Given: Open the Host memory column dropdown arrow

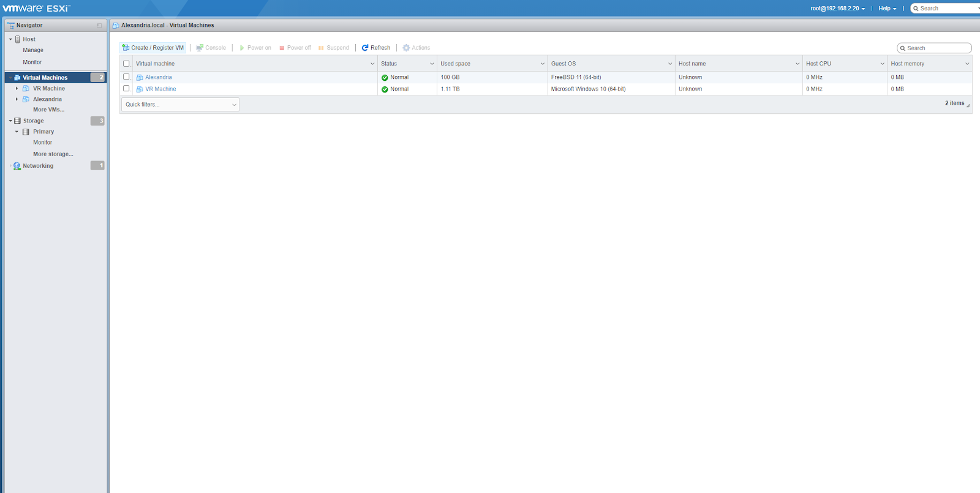Looking at the screenshot, I should pyautogui.click(x=967, y=64).
